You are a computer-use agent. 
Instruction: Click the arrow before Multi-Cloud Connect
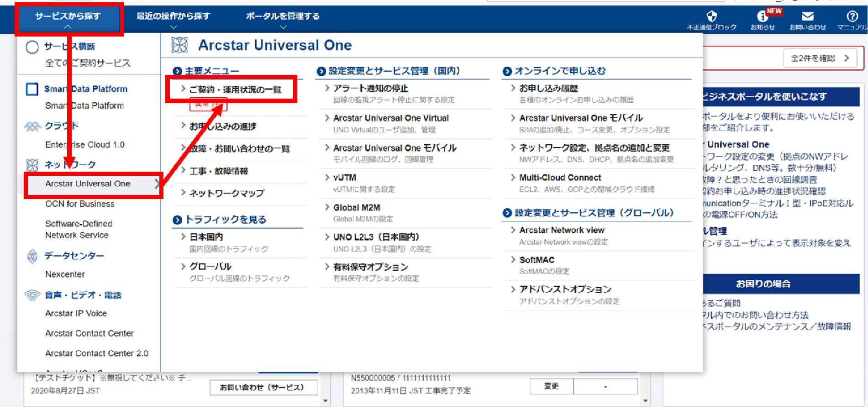point(513,177)
